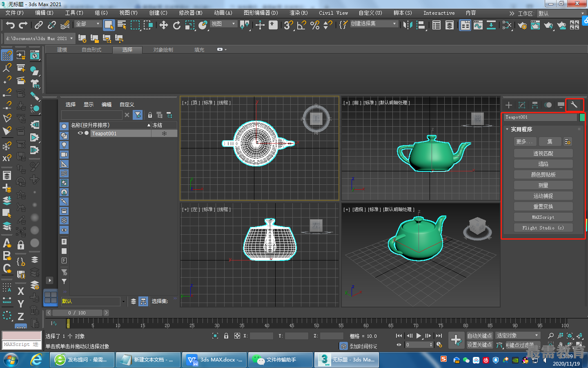Open the Utilities wrench panel tab

[x=574, y=105]
